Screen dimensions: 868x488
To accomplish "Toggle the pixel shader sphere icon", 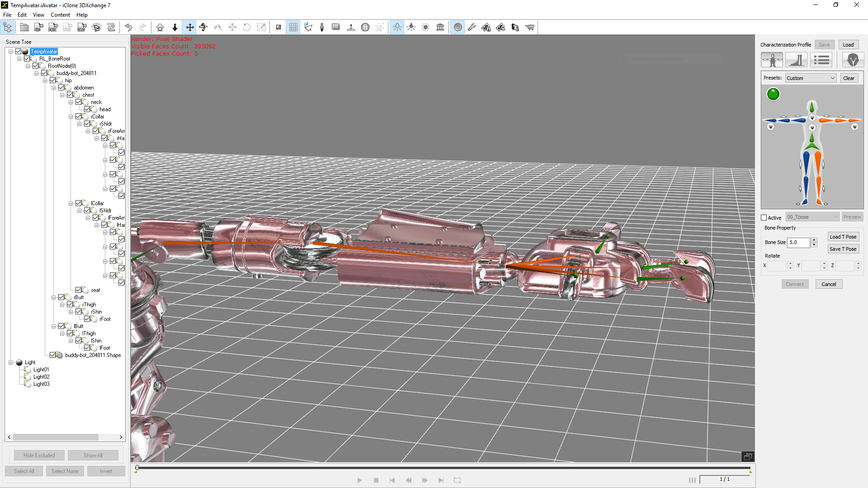I will click(458, 28).
